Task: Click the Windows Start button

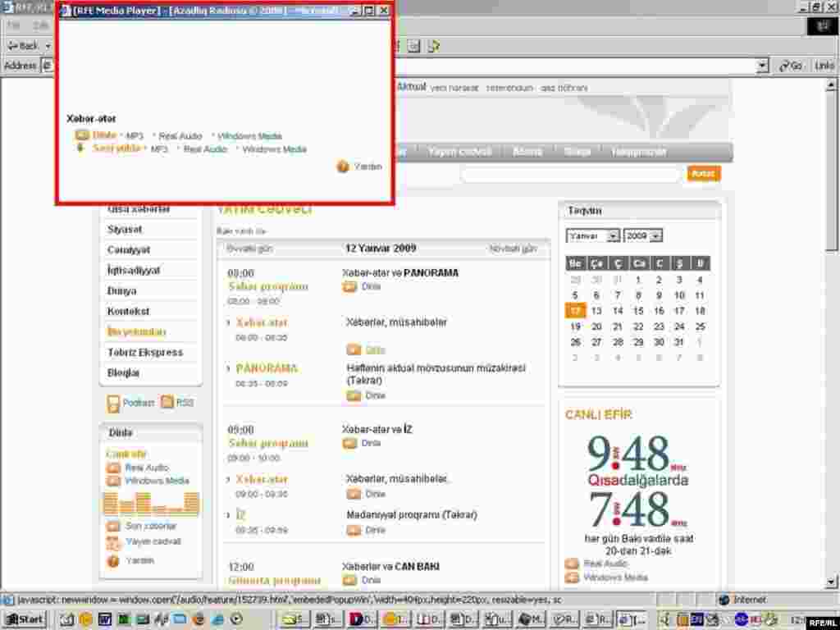Action: [25, 619]
